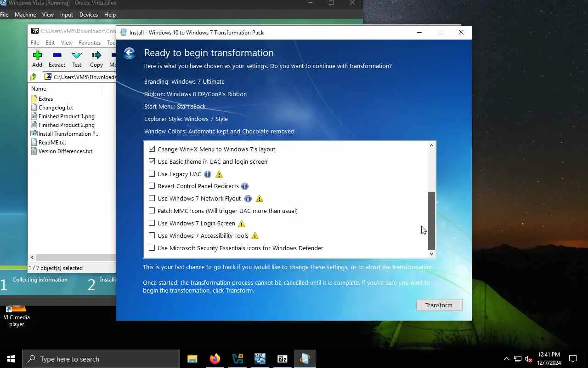Open File Explorer from the taskbar
Viewport: 588px width, 368px height.
[x=192, y=359]
